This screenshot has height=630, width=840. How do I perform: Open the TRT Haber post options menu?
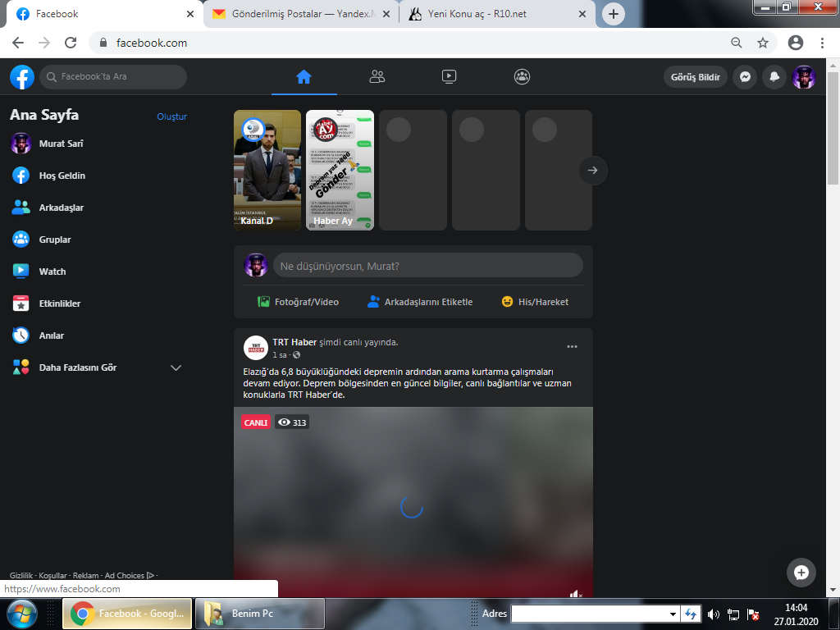pos(572,347)
